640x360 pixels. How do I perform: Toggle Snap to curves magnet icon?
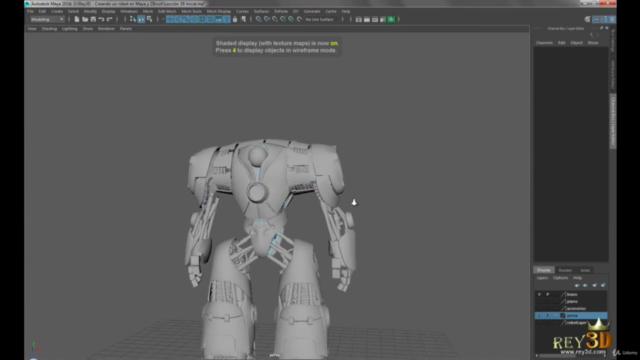[267, 19]
